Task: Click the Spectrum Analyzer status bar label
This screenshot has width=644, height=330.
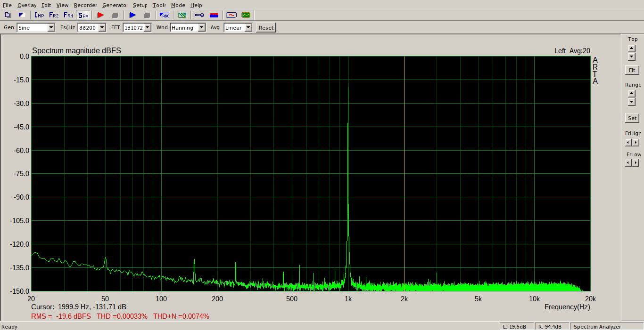Action: [597, 327]
